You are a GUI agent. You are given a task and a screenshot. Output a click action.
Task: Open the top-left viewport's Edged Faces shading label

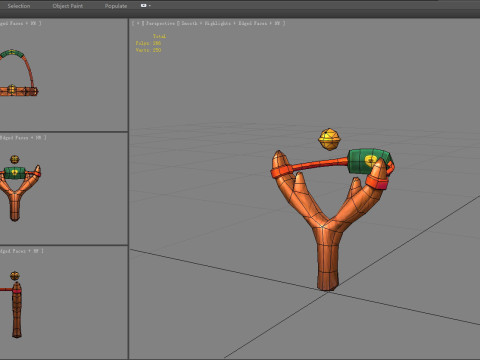point(19,23)
